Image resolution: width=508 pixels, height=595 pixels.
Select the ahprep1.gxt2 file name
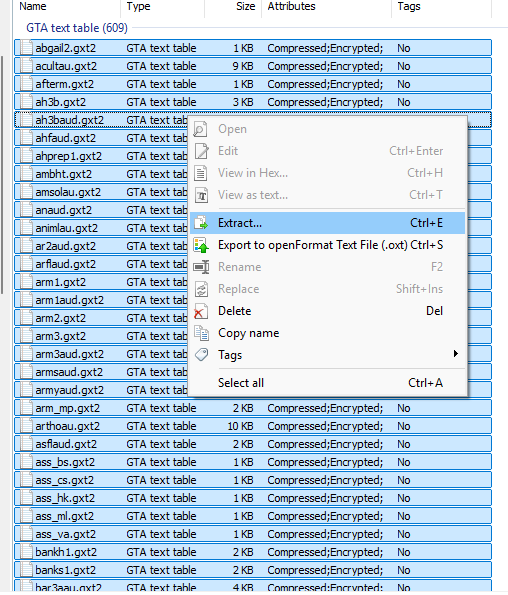point(69,156)
